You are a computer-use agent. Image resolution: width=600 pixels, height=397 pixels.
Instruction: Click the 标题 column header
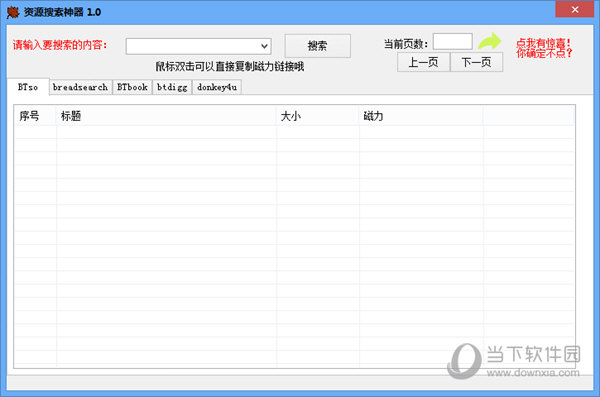tap(166, 116)
